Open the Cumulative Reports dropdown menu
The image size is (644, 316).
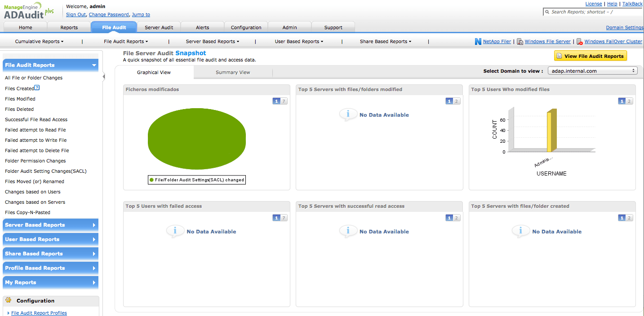click(39, 42)
